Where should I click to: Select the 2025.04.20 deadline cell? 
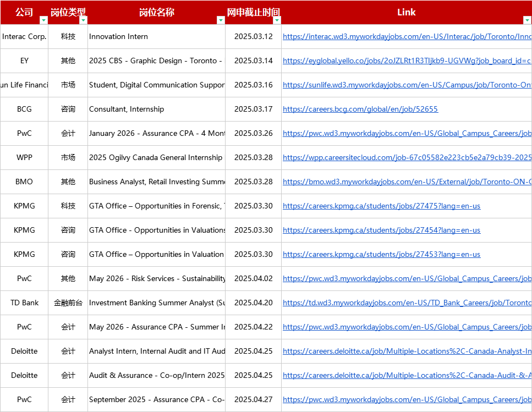(253, 303)
